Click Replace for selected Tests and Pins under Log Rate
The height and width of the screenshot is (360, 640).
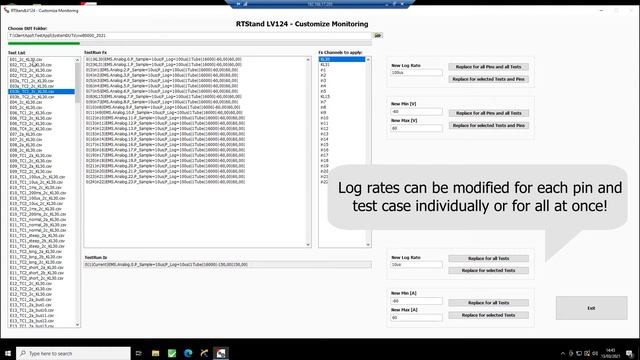(489, 79)
